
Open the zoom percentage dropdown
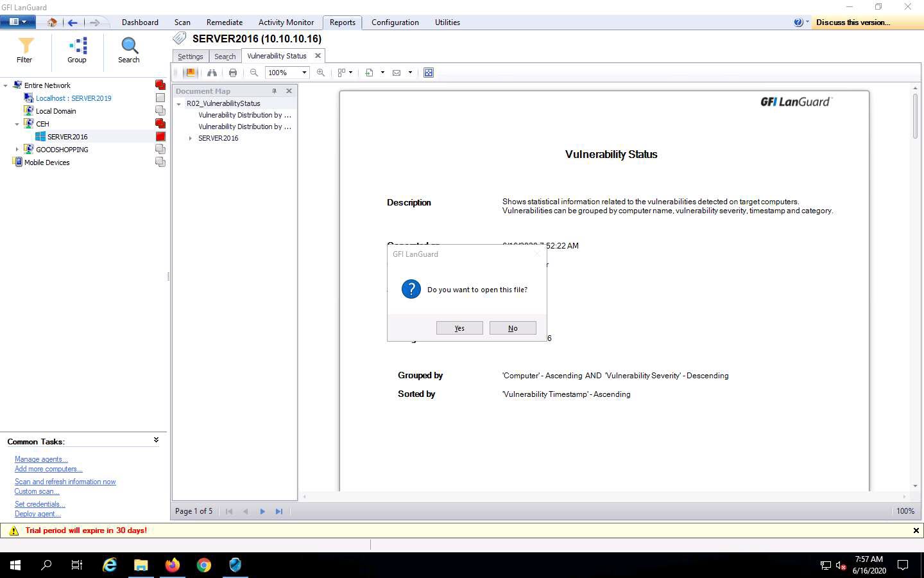(x=304, y=73)
